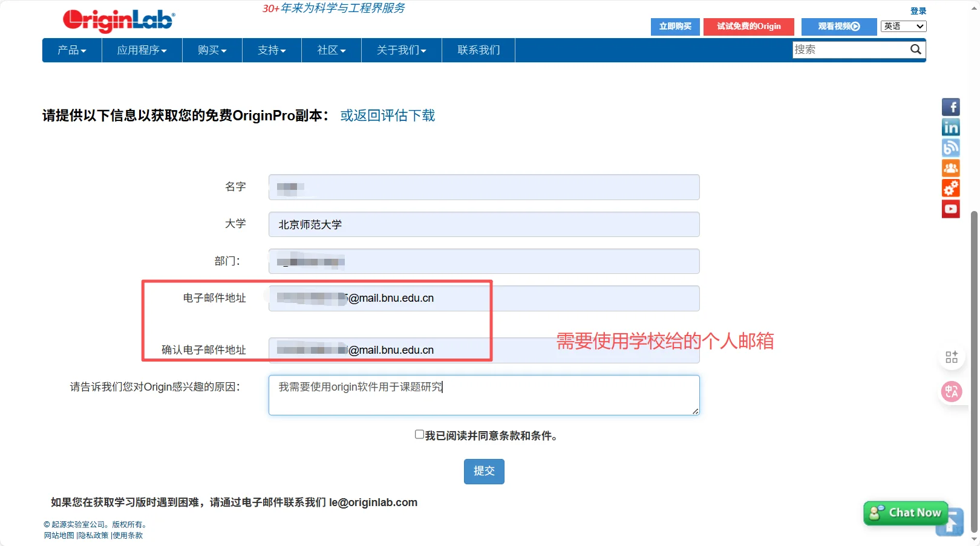Screen dimensions: 980x546
Task: Click the pink translate icon
Action: coord(951,391)
